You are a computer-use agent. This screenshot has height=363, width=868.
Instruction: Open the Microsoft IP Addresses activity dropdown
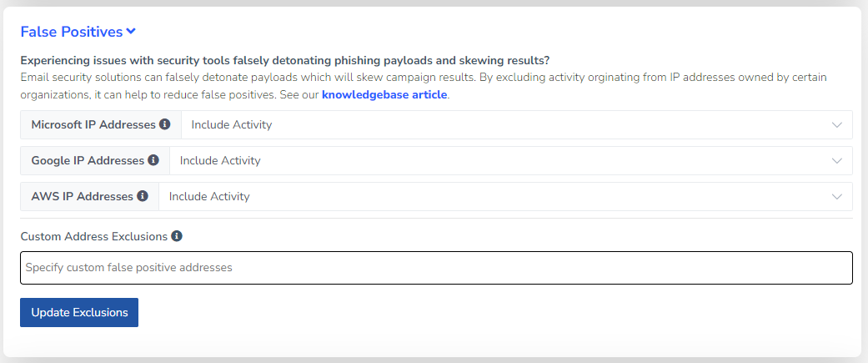[x=516, y=124]
